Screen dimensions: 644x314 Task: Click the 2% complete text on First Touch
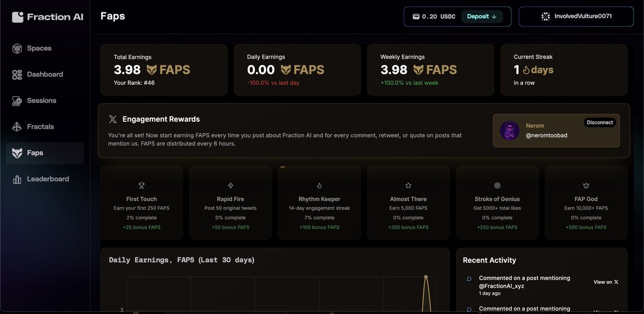142,218
